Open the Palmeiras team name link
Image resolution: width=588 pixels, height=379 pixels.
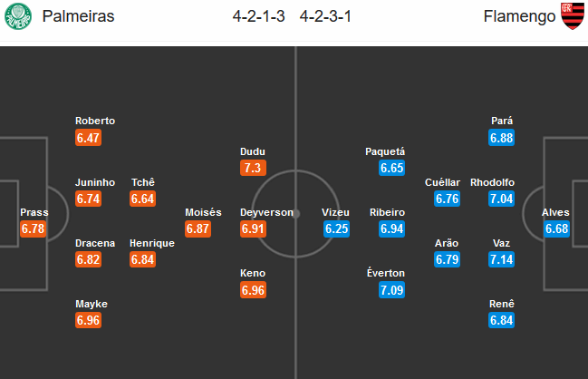click(x=78, y=16)
